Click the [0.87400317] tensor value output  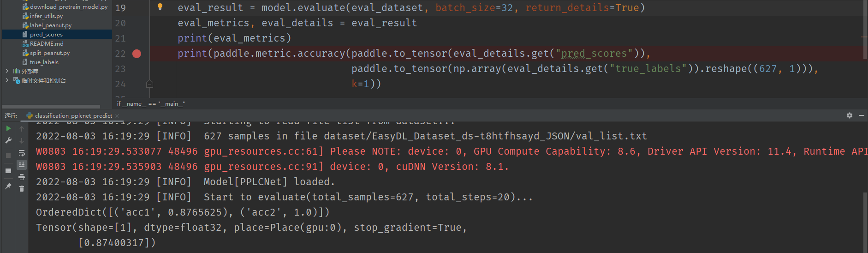[x=117, y=243]
